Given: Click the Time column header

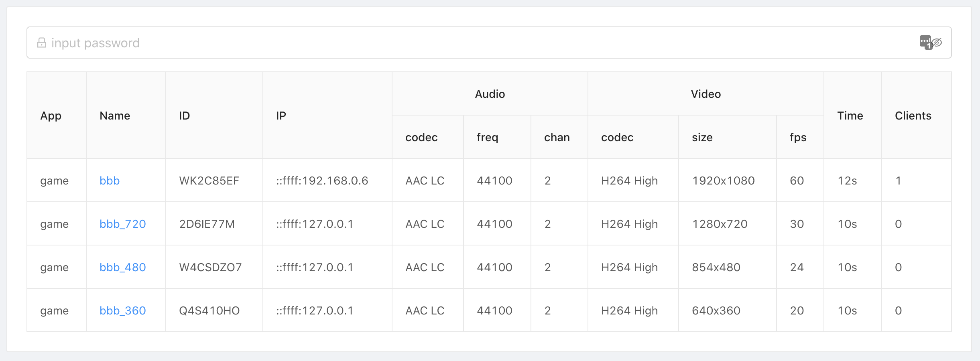Looking at the screenshot, I should (x=850, y=116).
